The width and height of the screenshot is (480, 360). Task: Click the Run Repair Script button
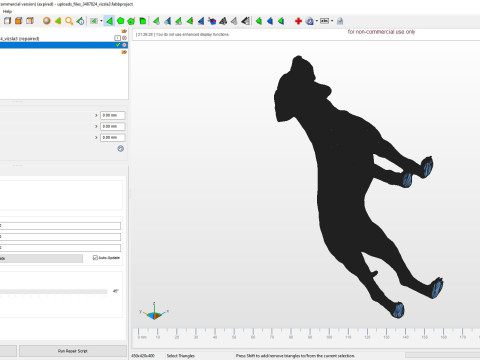tap(73, 351)
